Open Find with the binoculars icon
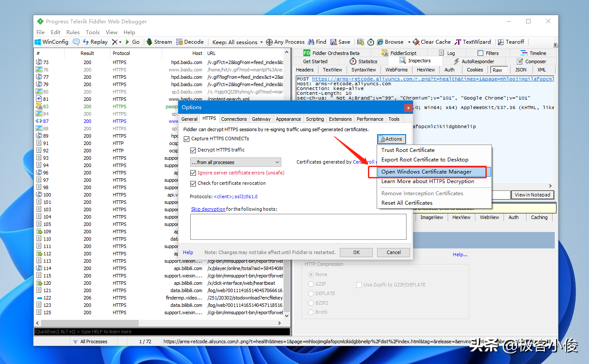This screenshot has height=364, width=589. 311,42
